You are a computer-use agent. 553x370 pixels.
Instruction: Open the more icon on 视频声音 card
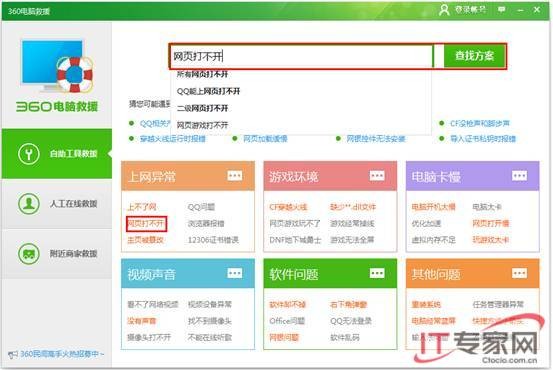235,273
